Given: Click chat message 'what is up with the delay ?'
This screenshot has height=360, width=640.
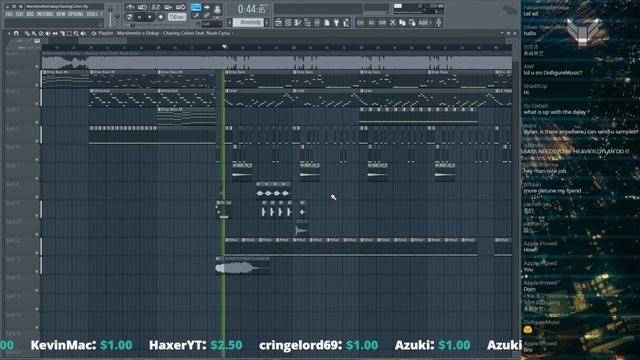Looking at the screenshot, I should (557, 112).
